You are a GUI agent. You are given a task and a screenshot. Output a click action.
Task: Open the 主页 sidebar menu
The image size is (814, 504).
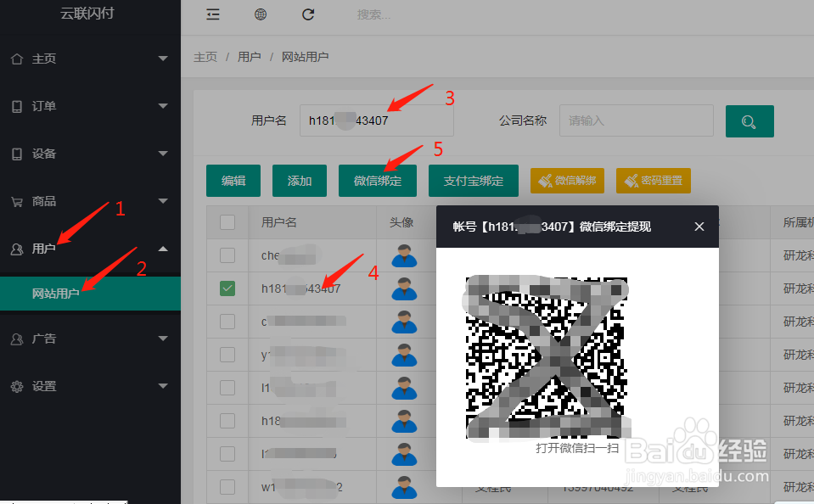coord(90,59)
